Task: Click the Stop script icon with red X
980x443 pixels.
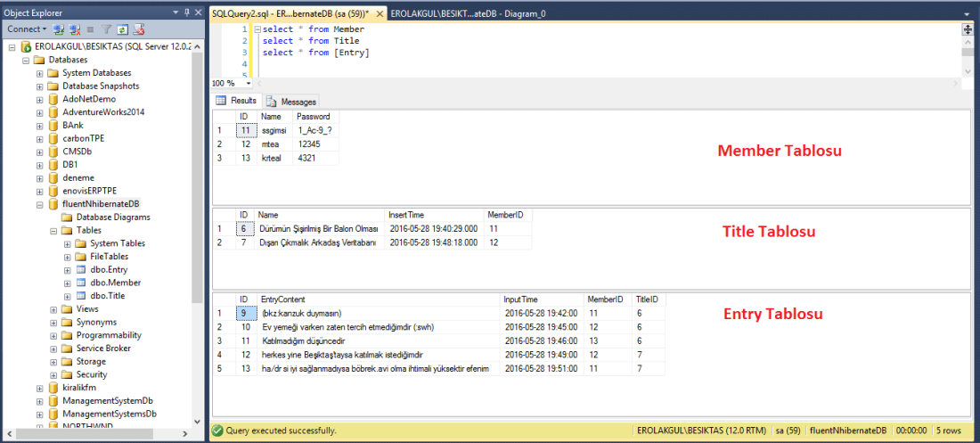Action: (138, 29)
